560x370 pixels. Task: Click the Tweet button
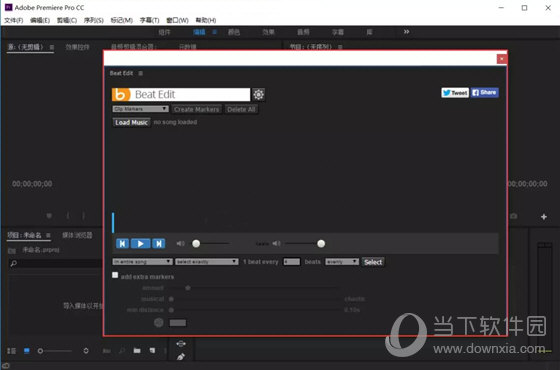[455, 93]
